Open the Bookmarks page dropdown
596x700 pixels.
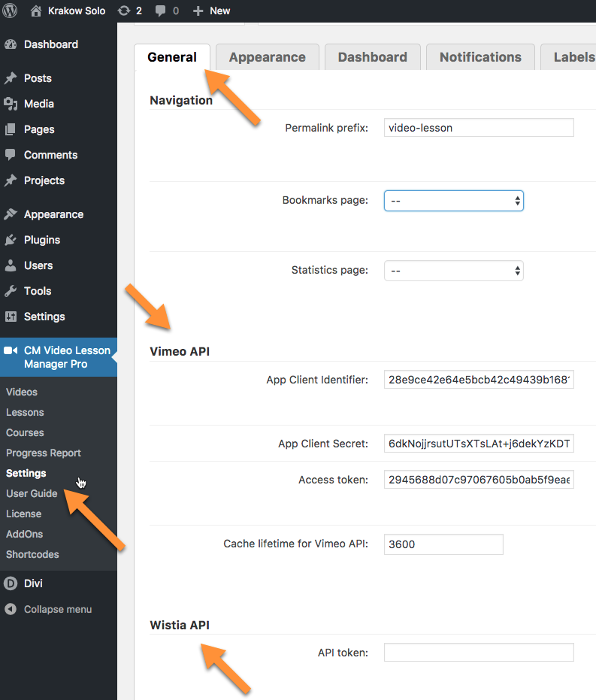[x=454, y=201]
